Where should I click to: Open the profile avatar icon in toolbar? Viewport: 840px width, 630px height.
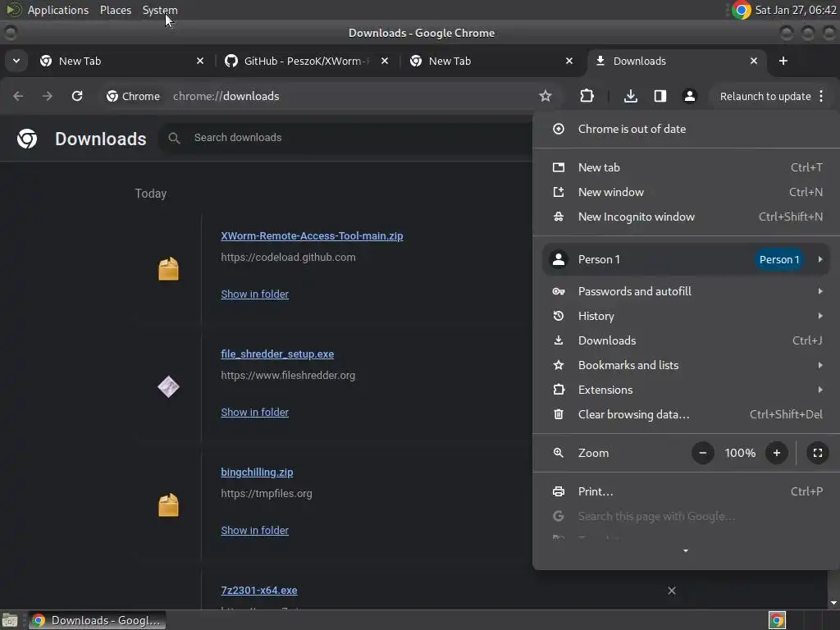[689, 96]
